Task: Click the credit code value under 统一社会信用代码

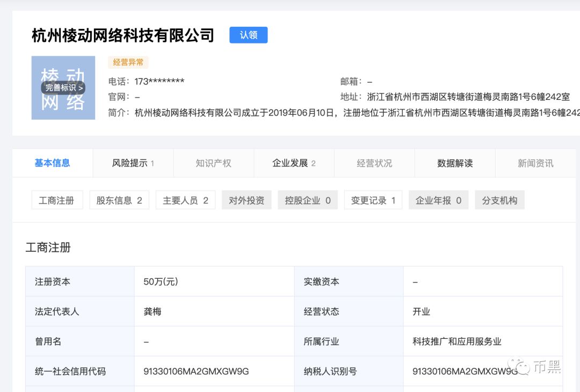Action: click(x=196, y=371)
